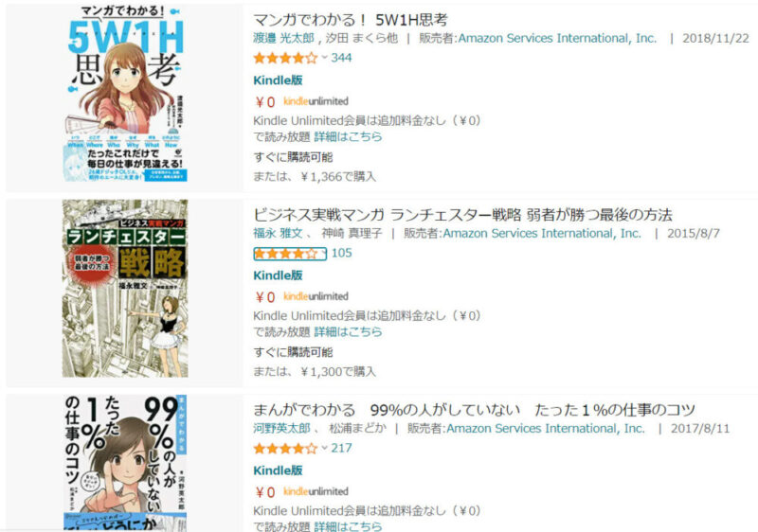Click the 344 reviews count link
Image resolution: width=758 pixels, height=532 pixels.
[x=341, y=58]
